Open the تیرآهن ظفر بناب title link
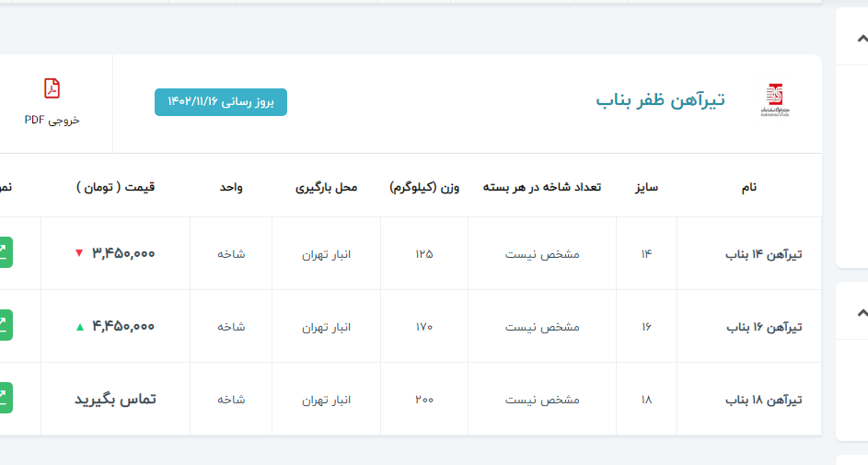Image resolution: width=868 pixels, height=465 pixels. pos(660,100)
